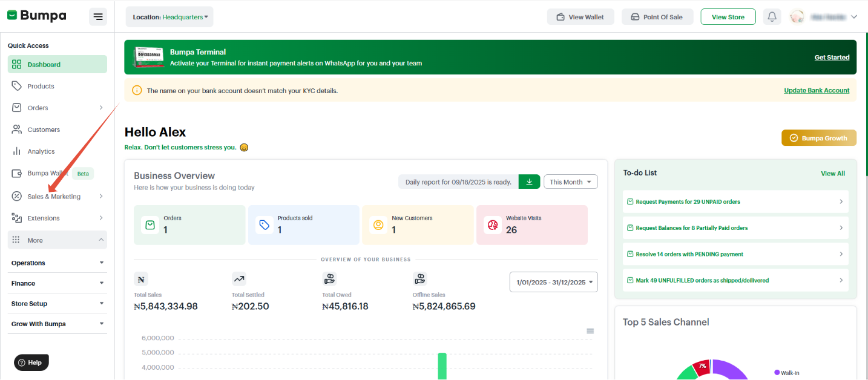Click the Total Sales naira icon
This screenshot has height=380, width=868.
pos(141,279)
